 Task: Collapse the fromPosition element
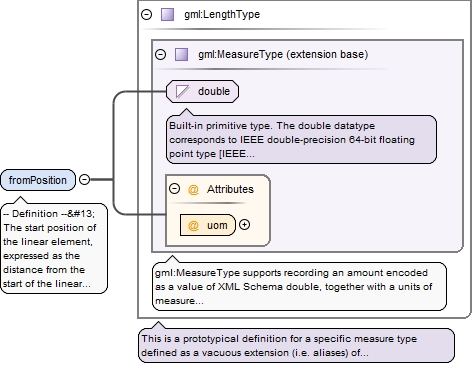85,179
